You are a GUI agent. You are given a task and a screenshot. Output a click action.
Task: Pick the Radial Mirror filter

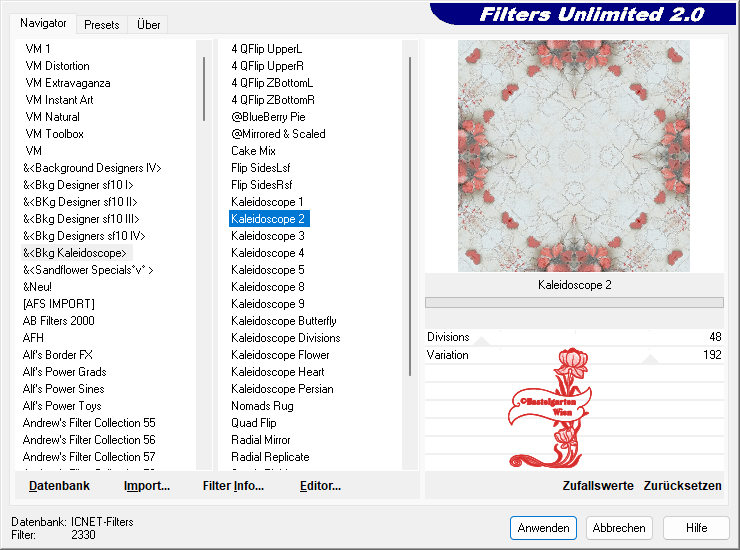tap(260, 440)
